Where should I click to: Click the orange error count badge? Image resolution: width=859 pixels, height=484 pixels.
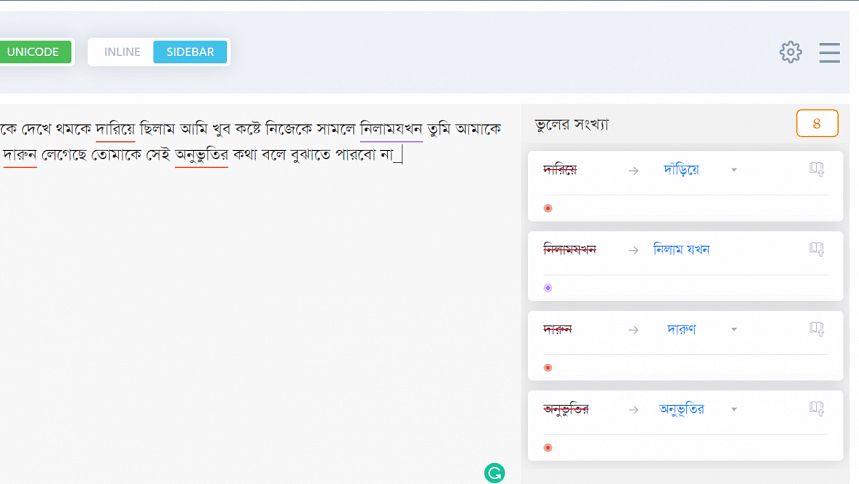[x=816, y=124]
